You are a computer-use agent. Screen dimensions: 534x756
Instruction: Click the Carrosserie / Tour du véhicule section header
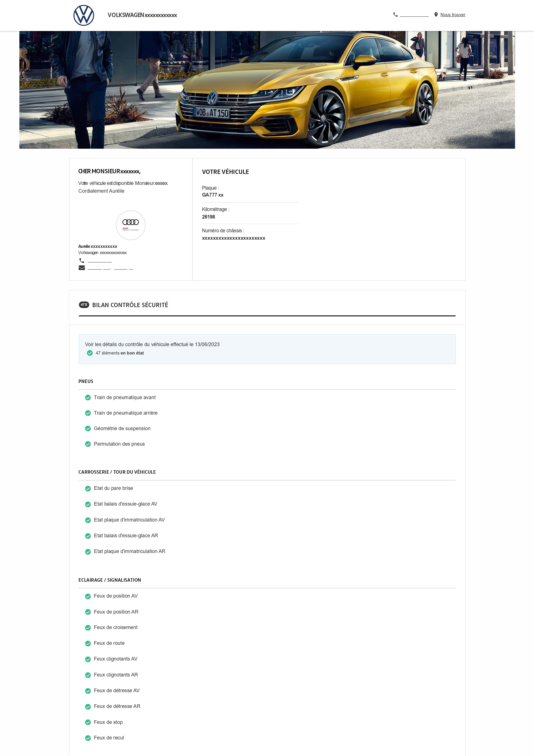coord(117,472)
